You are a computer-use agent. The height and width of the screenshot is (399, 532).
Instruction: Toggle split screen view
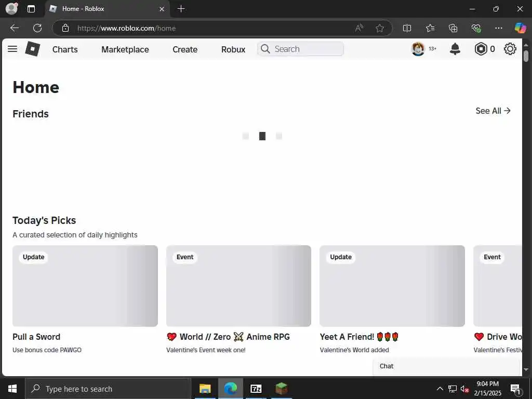(407, 28)
